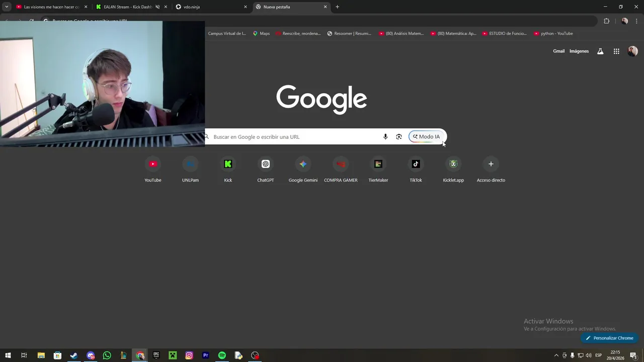
Task: Open the Resoomer bookmark
Action: point(349,34)
